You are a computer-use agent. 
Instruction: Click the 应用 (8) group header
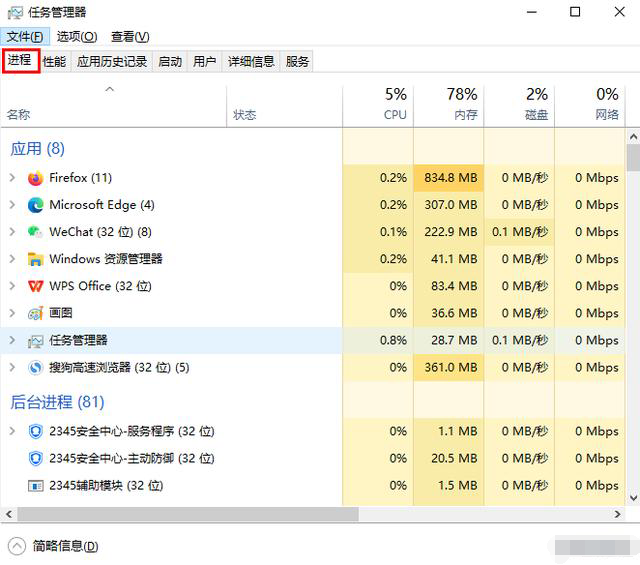coord(38,149)
